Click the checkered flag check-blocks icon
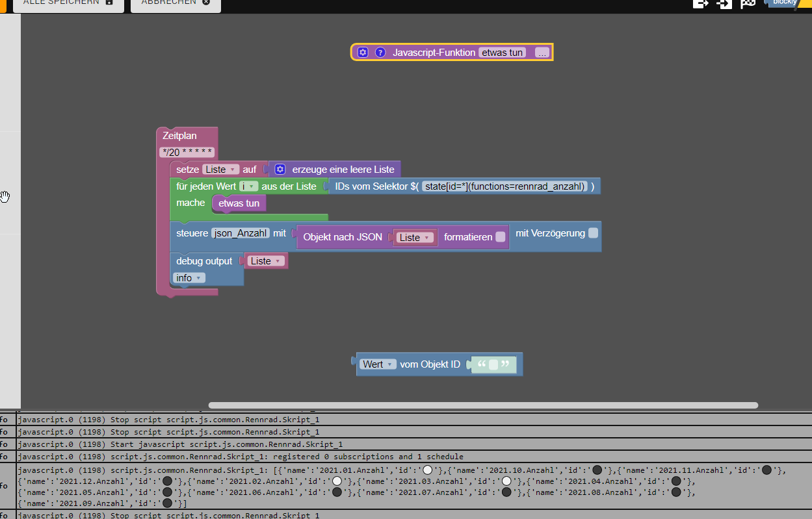The image size is (812, 519). coord(748,3)
